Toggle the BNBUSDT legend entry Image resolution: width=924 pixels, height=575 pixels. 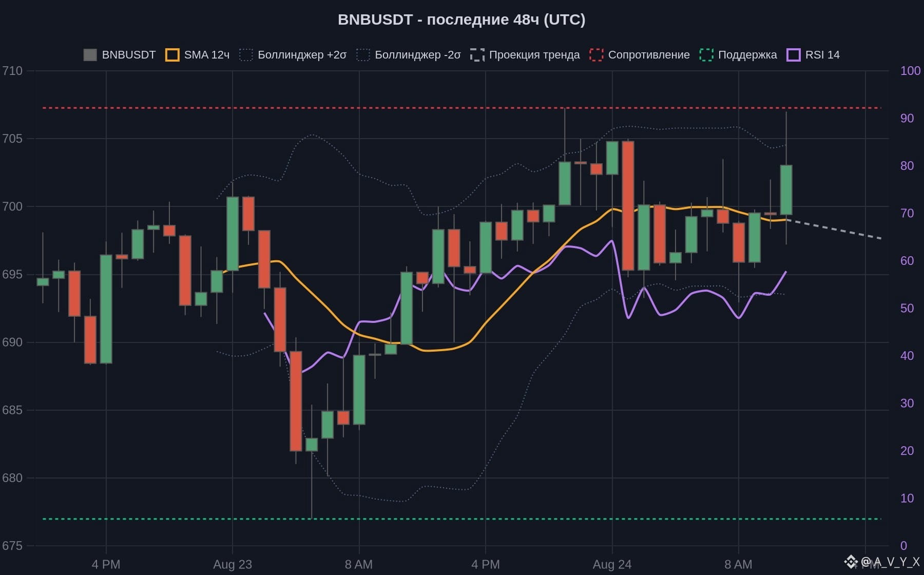tap(120, 55)
